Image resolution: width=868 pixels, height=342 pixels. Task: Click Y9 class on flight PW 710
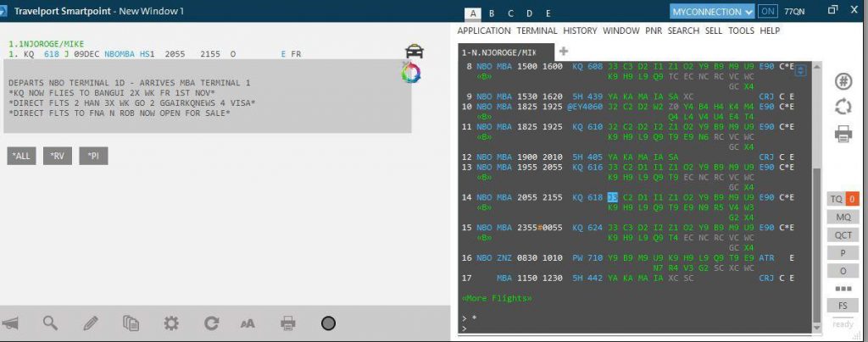613,258
